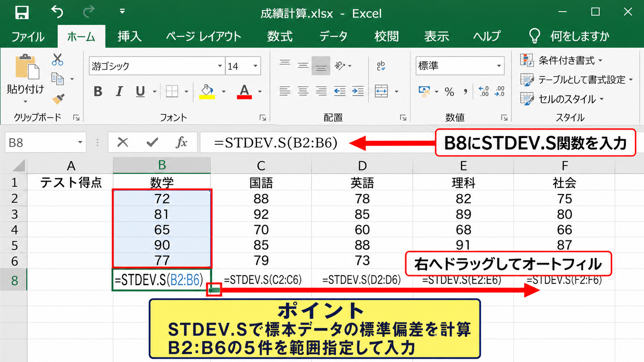Toggle Underline formatting
This screenshot has height=362, width=644.
coord(140,92)
